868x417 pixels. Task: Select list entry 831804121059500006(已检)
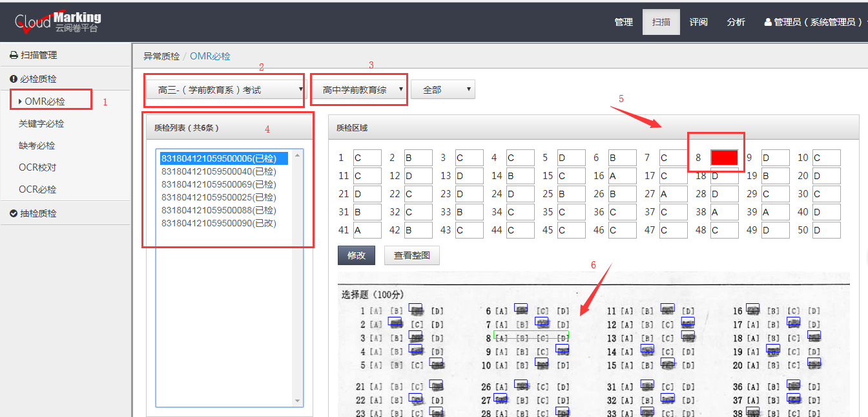point(223,158)
